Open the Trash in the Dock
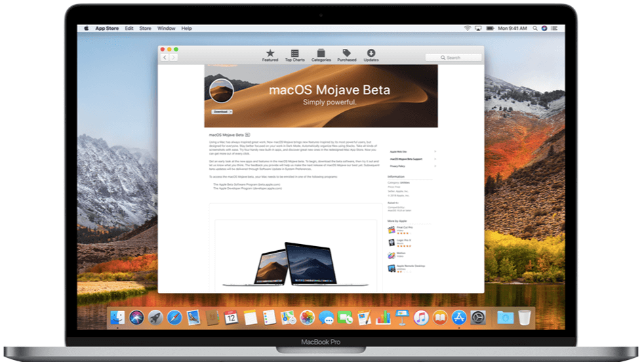This screenshot has width=644, height=362. tap(524, 318)
